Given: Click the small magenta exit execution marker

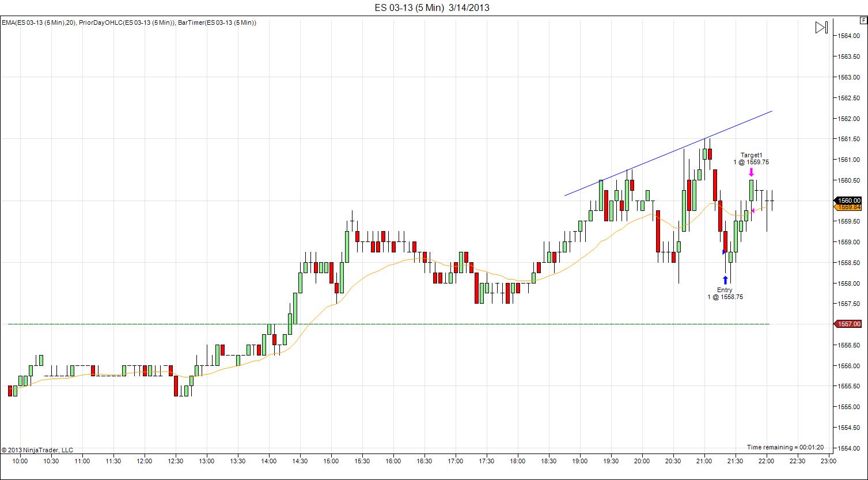Looking at the screenshot, I should coord(753,211).
